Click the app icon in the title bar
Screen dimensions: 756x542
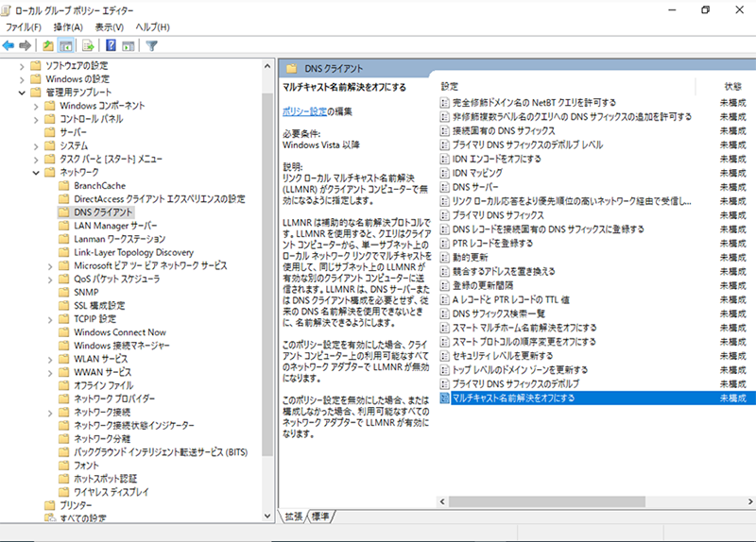(x=7, y=10)
